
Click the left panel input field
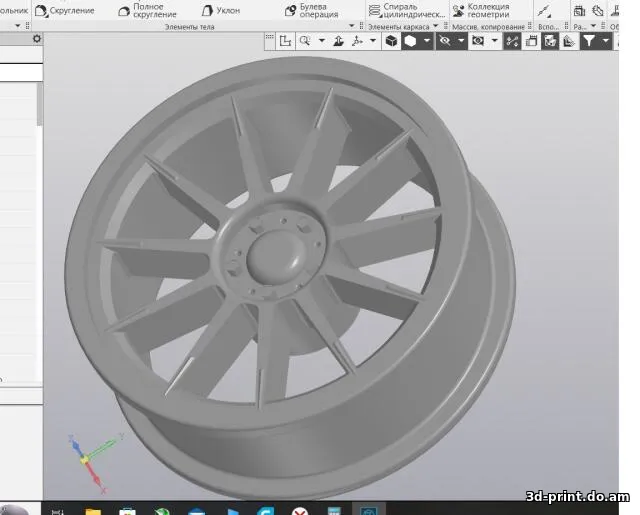[x=21, y=72]
